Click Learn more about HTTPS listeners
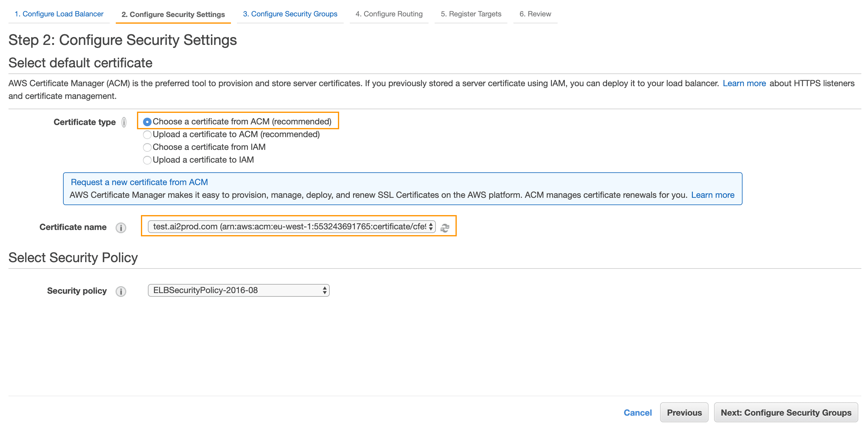 click(744, 83)
